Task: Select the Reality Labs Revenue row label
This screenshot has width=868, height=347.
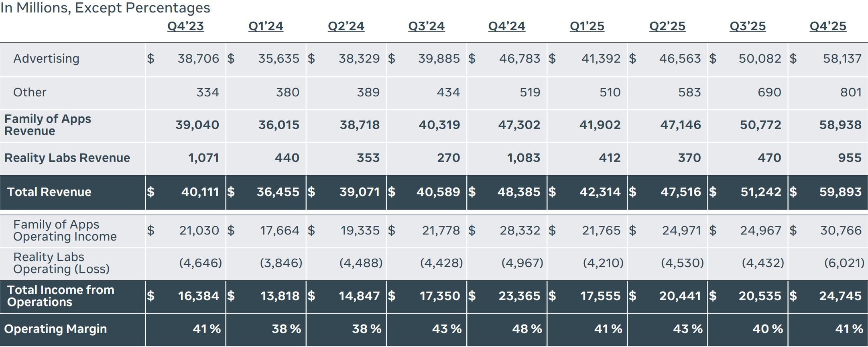Action: (67, 158)
